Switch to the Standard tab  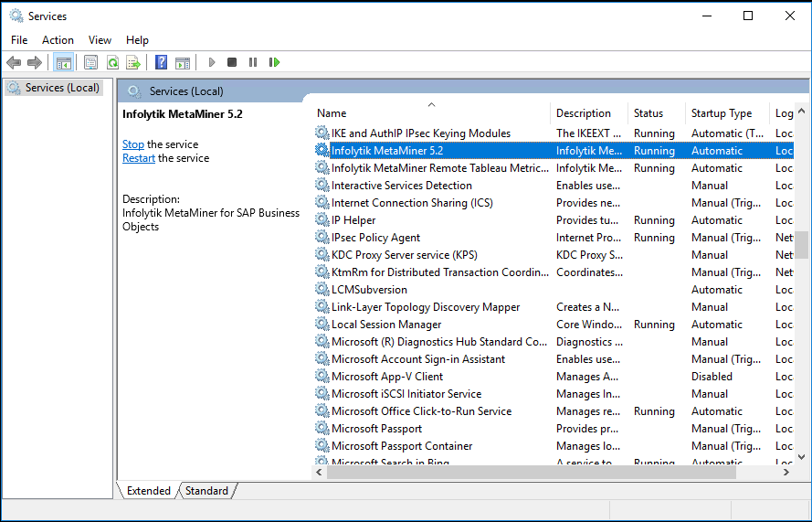point(206,490)
